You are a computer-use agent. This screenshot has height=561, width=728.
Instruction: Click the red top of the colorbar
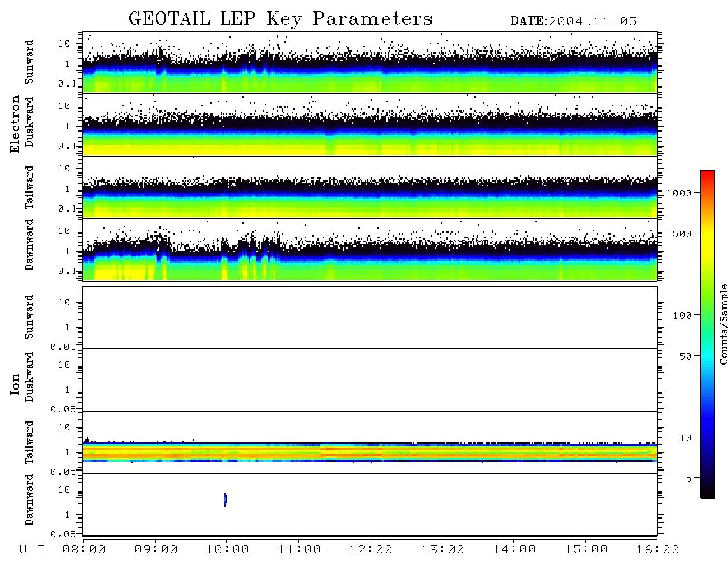[708, 175]
